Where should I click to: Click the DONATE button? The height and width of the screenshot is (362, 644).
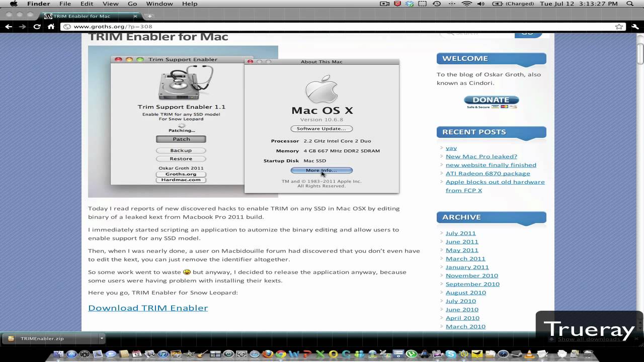click(491, 101)
